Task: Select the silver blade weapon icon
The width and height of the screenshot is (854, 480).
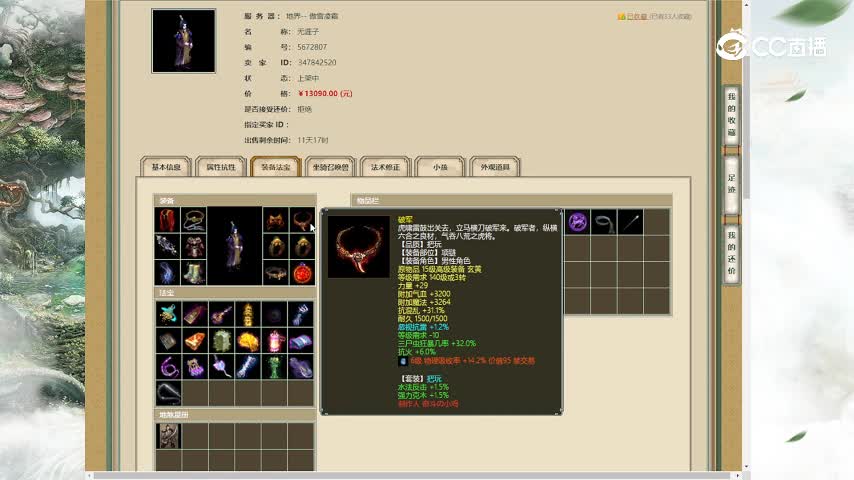Action: (167, 246)
